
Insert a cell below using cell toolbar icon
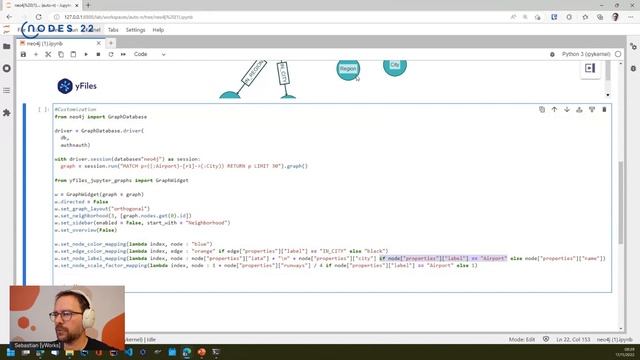[x=592, y=109]
